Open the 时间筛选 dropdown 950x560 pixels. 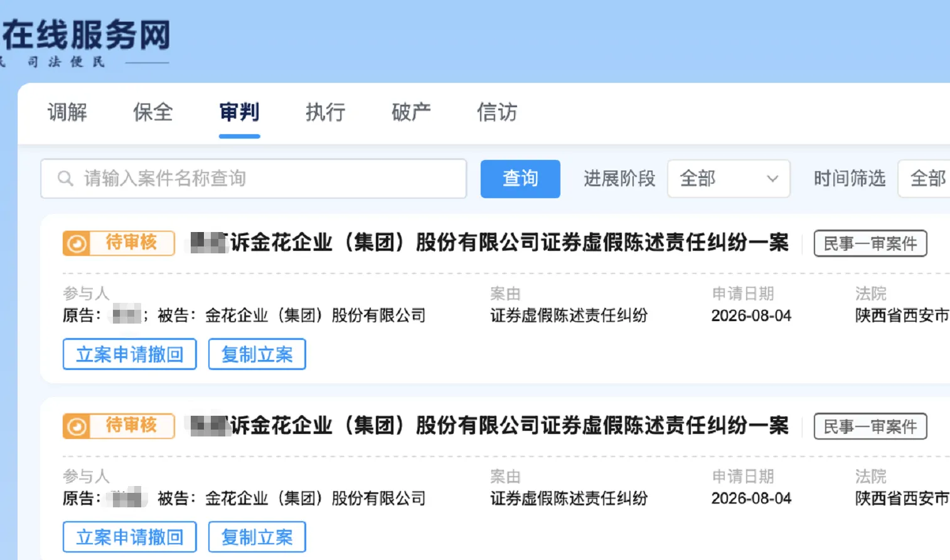pyautogui.click(x=924, y=179)
